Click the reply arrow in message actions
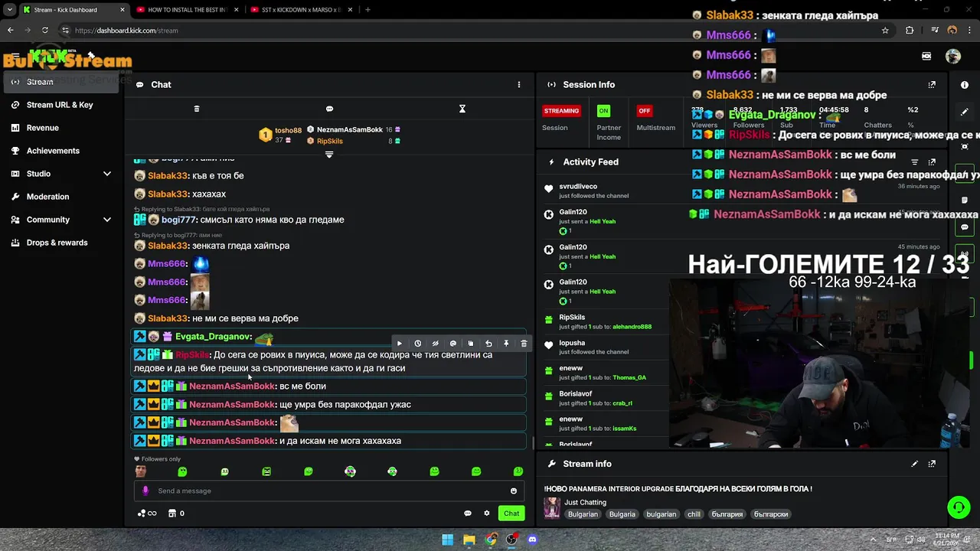The height and width of the screenshot is (551, 980). 488,344
